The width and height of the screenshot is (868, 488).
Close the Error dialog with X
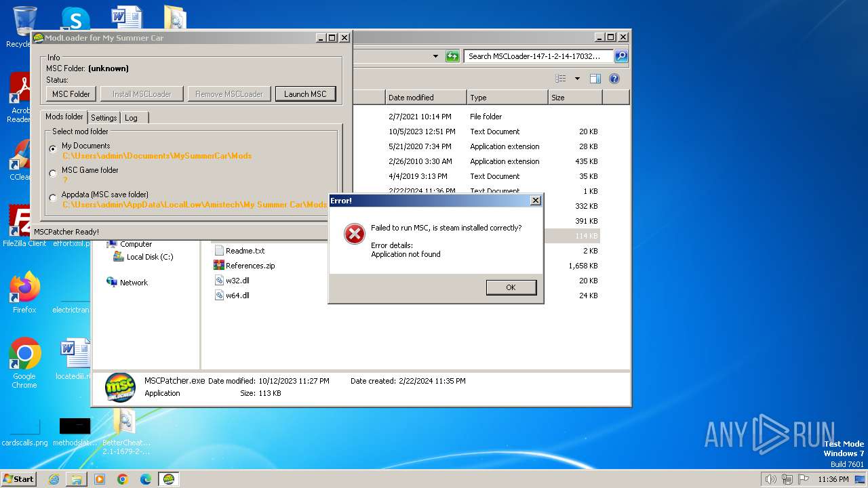tap(536, 201)
